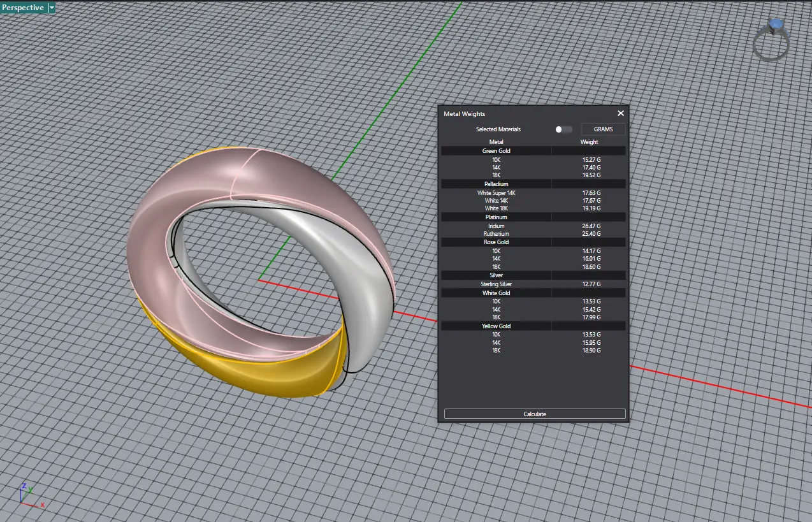The image size is (812, 522).
Task: Click the GRAMS unit button
Action: coord(603,129)
